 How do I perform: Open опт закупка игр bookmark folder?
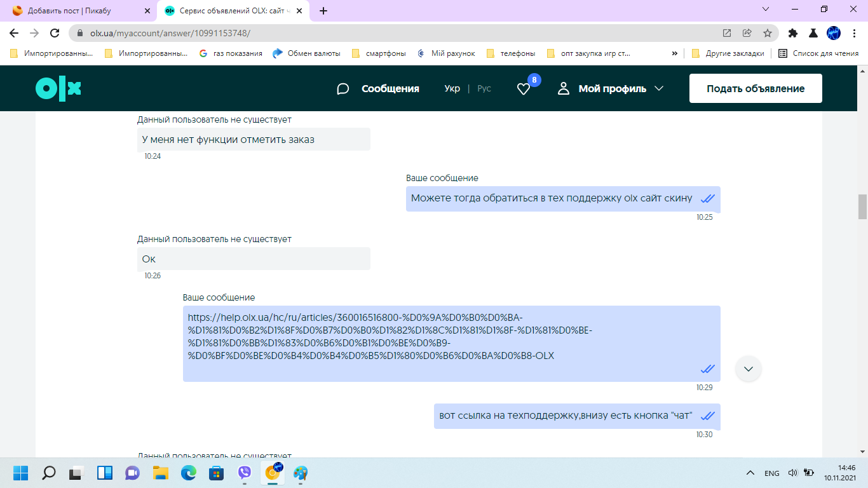pyautogui.click(x=589, y=53)
